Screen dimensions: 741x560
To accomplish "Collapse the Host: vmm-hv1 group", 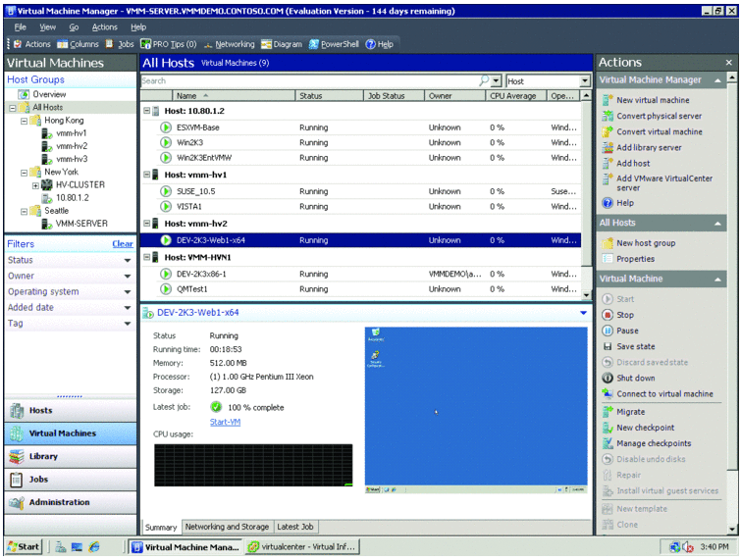I will click(147, 175).
